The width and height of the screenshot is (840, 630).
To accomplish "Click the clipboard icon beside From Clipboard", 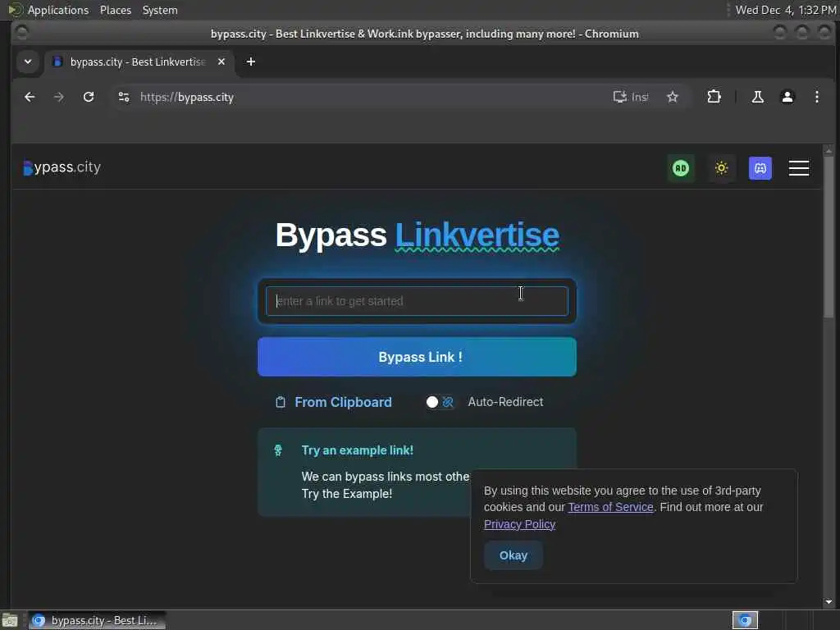I will click(281, 402).
